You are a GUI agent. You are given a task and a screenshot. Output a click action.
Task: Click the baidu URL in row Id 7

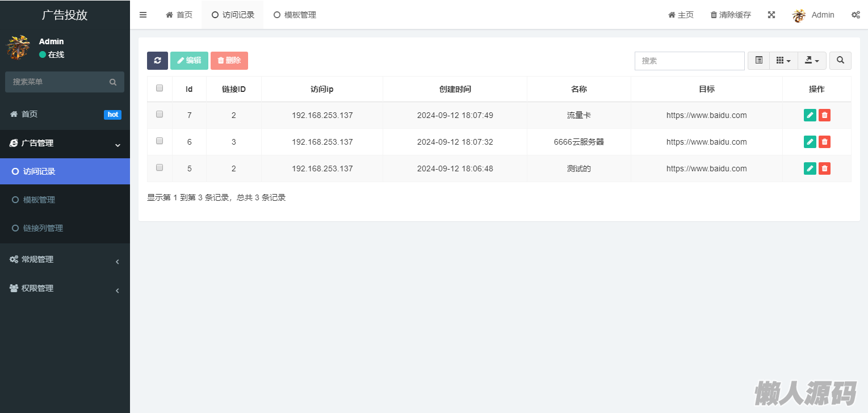click(707, 115)
